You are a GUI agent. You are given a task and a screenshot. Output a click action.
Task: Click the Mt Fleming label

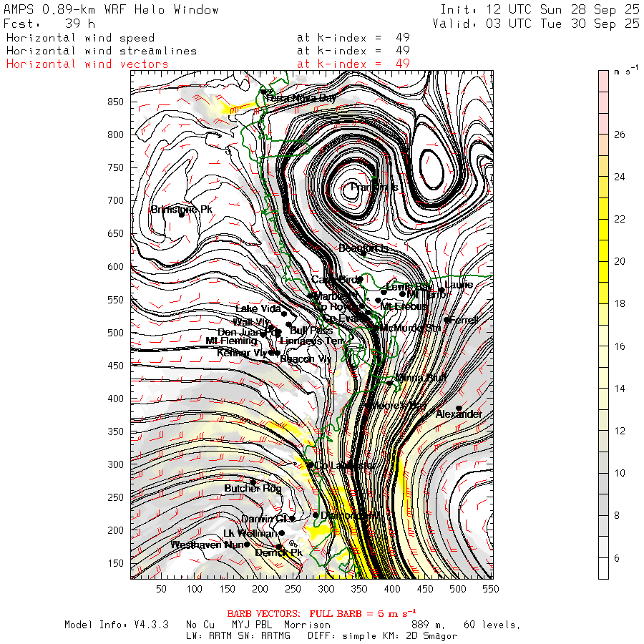(x=231, y=341)
